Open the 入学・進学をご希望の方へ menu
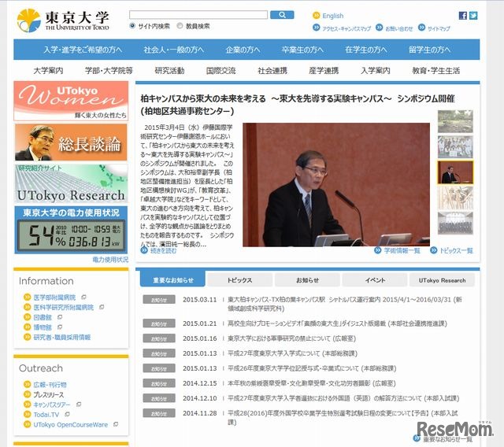The height and width of the screenshot is (447, 504). point(83,50)
